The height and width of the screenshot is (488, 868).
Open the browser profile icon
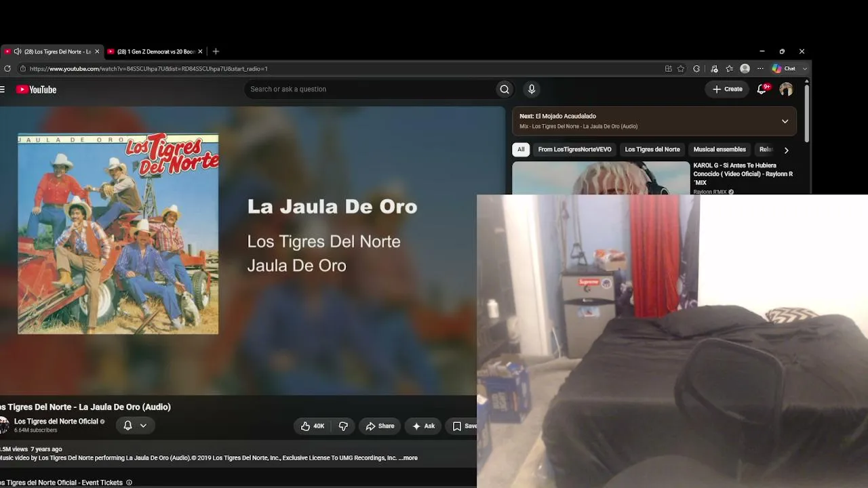tap(745, 68)
